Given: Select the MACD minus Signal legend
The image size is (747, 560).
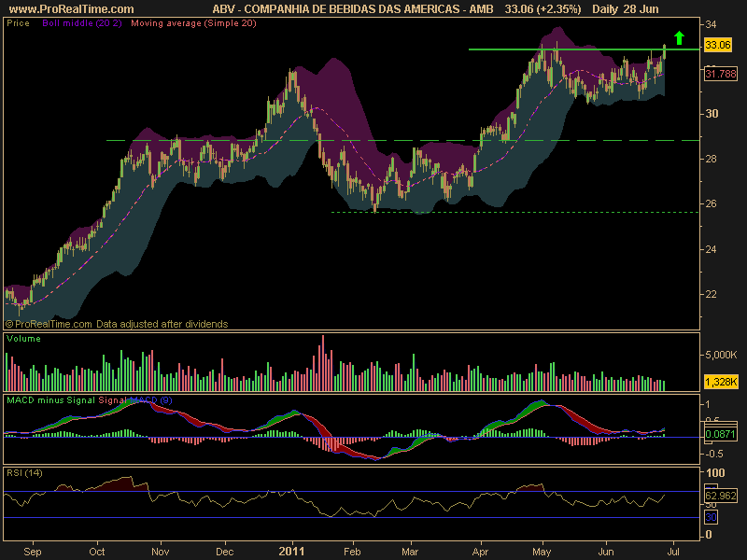Looking at the screenshot, I should click(51, 400).
